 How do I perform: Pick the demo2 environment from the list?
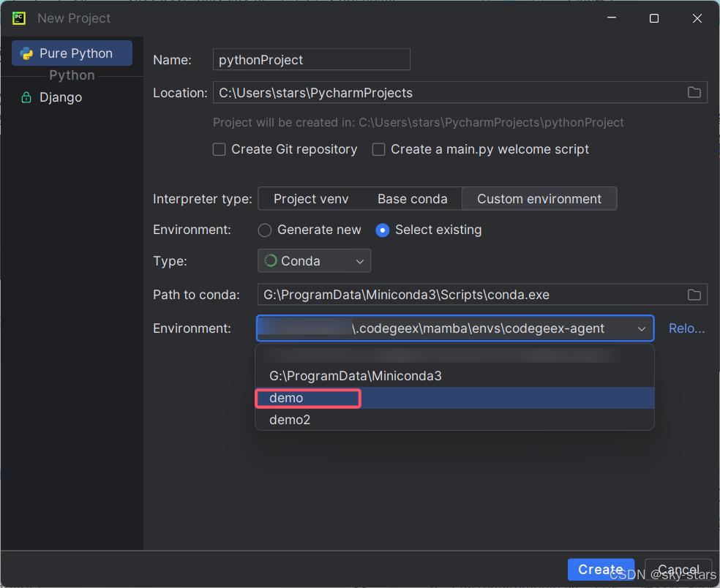coord(454,420)
